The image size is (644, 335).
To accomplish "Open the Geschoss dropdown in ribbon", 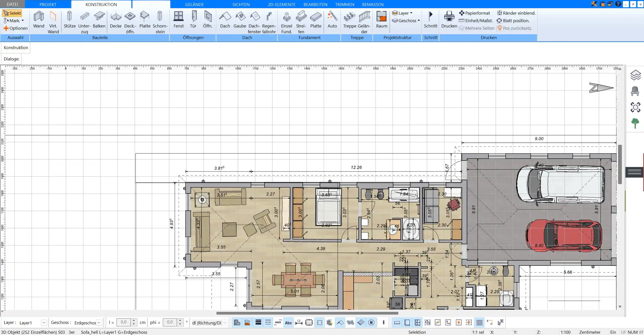I will tap(406, 21).
